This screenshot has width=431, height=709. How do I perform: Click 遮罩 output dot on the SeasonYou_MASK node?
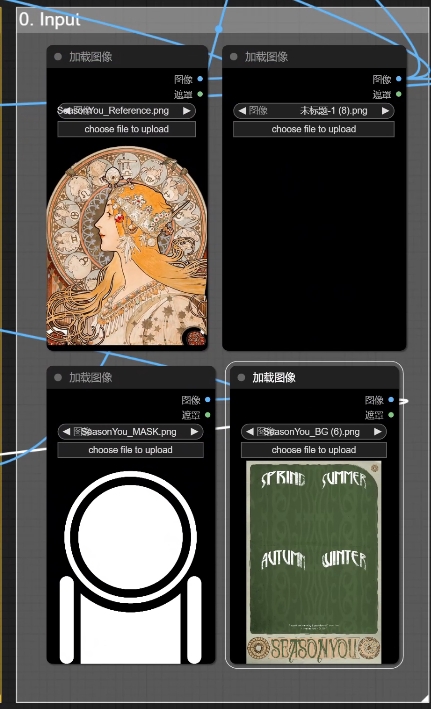(x=208, y=415)
